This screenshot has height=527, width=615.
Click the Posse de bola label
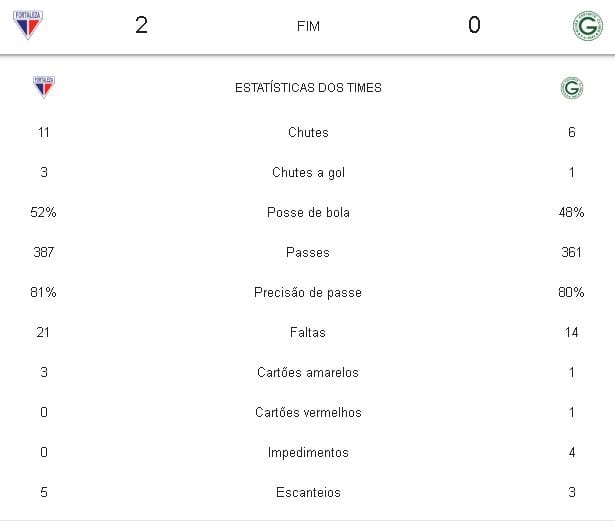308,212
